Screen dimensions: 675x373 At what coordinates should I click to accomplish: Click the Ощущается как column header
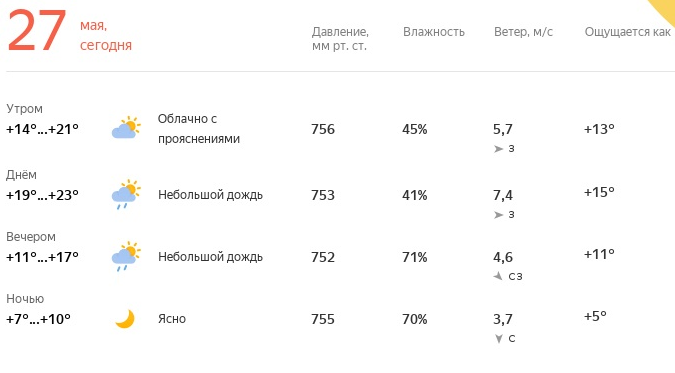click(x=627, y=32)
